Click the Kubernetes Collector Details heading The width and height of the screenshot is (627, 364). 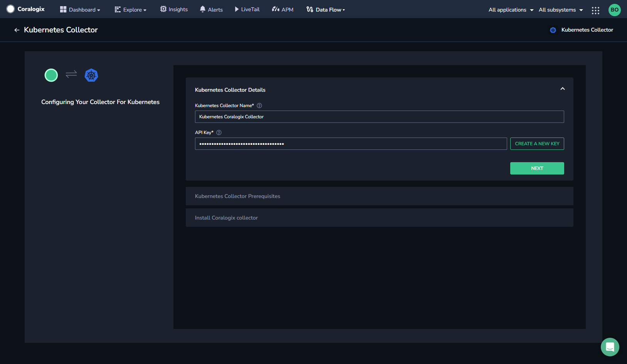point(230,90)
